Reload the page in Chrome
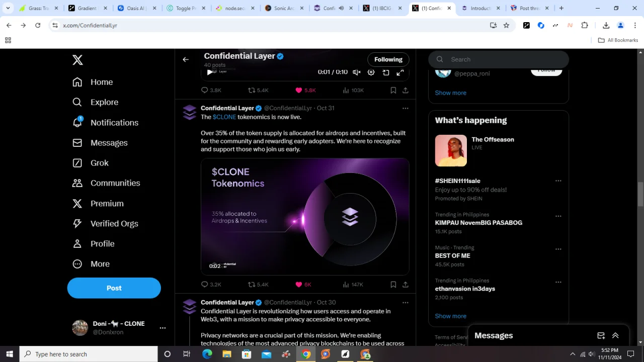644x362 pixels. click(x=38, y=25)
